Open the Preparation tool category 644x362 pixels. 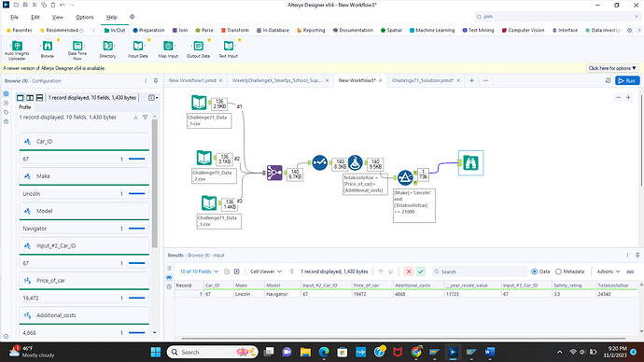pyautogui.click(x=148, y=30)
